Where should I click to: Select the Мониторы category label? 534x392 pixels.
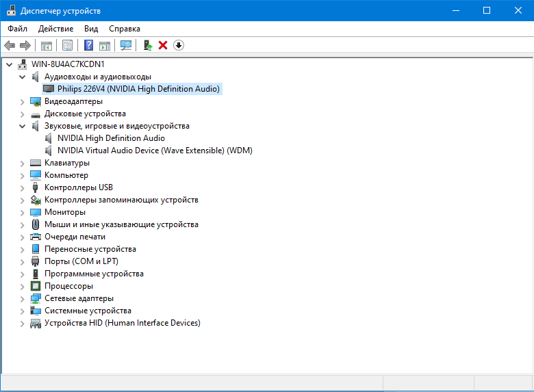pyautogui.click(x=65, y=212)
